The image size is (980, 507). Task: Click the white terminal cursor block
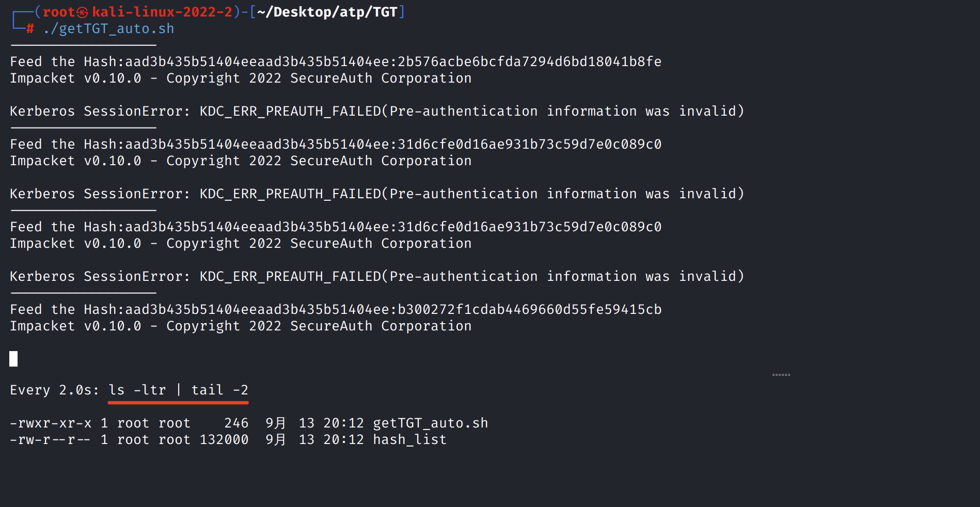pyautogui.click(x=13, y=359)
